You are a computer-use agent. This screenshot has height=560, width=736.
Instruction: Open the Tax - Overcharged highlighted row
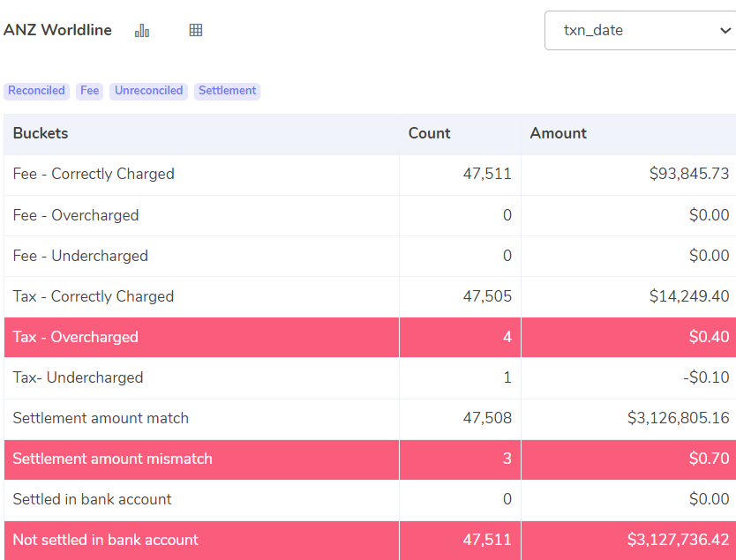pyautogui.click(x=370, y=337)
